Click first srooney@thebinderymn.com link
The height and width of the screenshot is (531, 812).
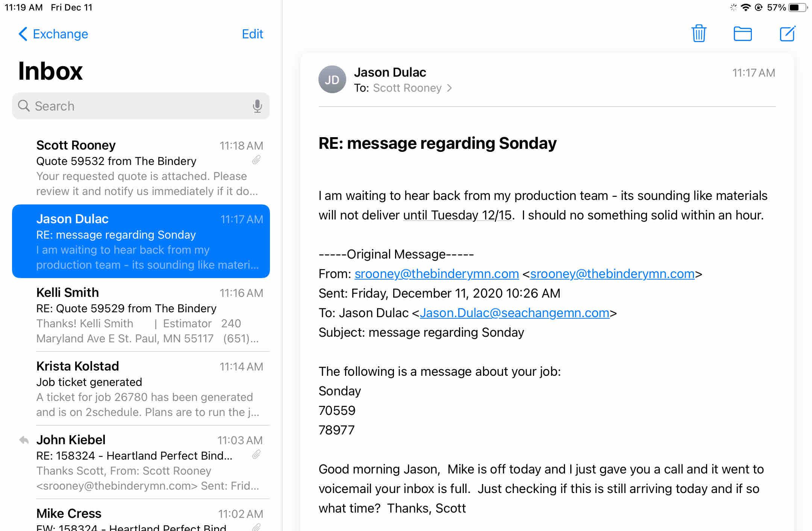click(436, 274)
